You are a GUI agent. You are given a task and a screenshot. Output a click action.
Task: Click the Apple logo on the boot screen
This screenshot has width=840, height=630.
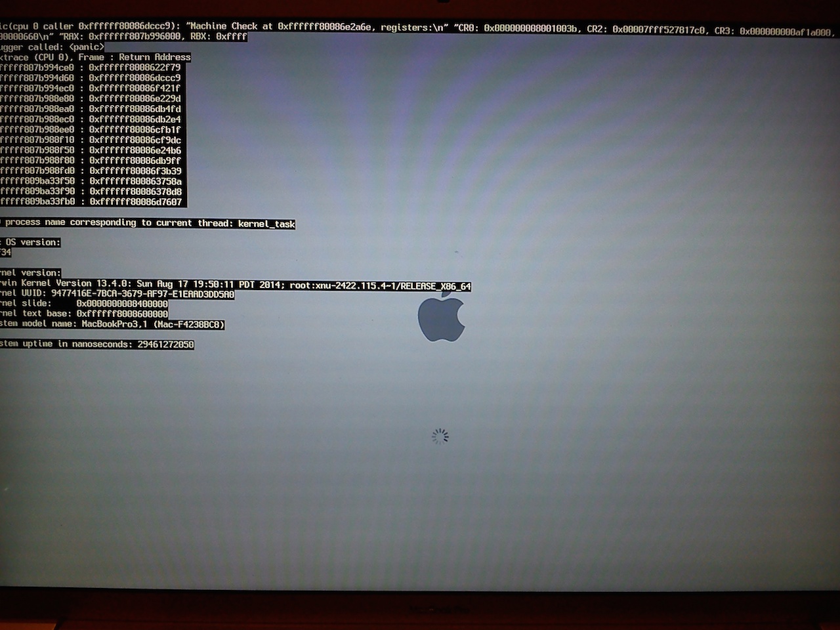click(x=441, y=316)
